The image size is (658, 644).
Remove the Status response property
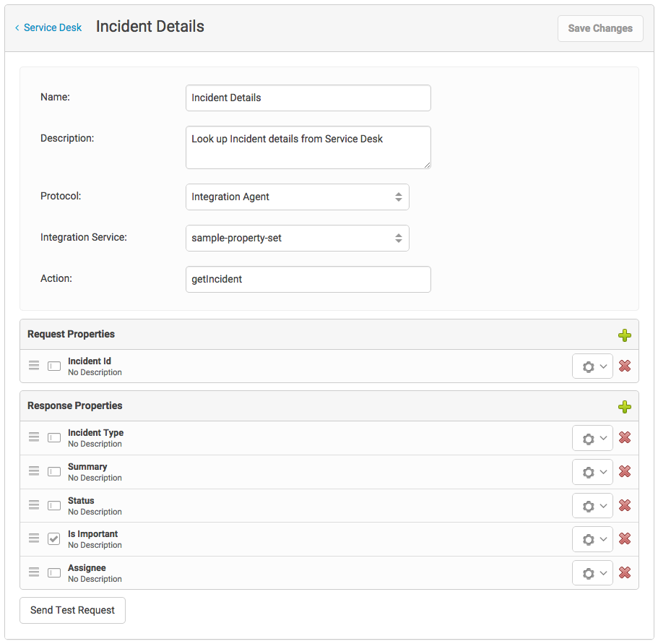point(625,505)
